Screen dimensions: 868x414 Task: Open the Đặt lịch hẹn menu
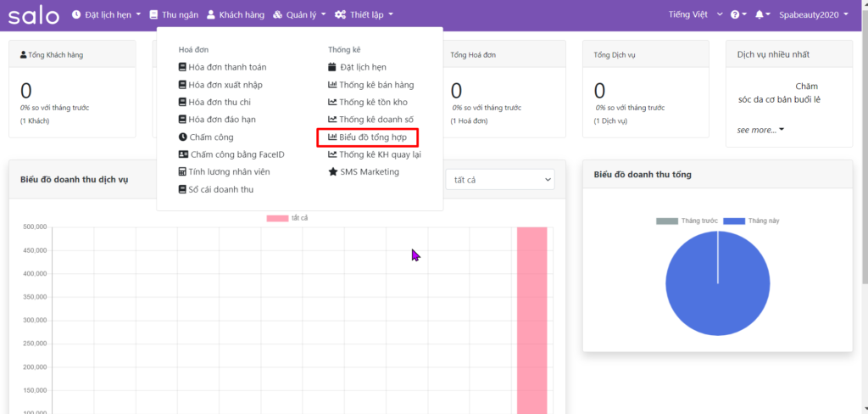(106, 15)
